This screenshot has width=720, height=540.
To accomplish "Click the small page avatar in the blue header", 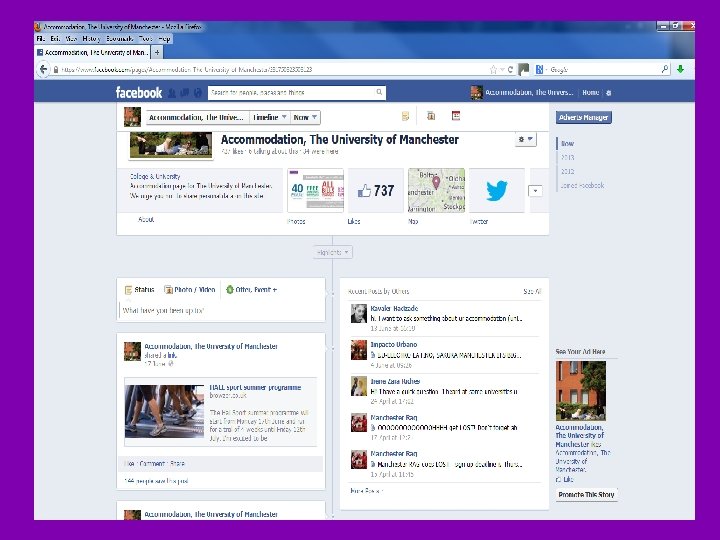I will [477, 92].
